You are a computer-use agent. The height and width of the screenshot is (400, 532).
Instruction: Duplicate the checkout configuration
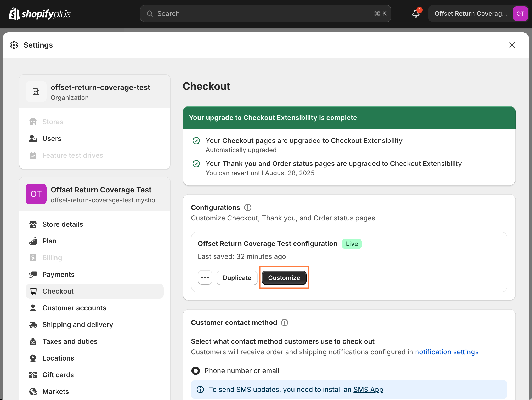(x=237, y=278)
